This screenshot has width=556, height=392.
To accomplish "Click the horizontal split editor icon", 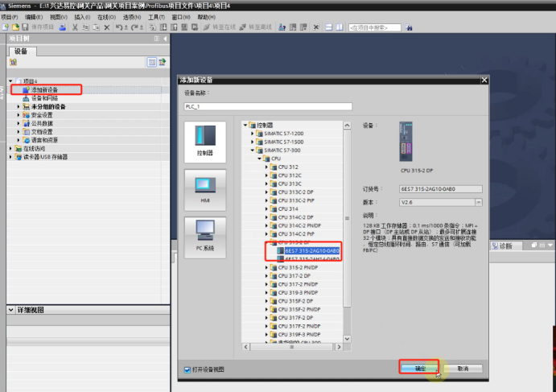I will pyautogui.click(x=329, y=27).
